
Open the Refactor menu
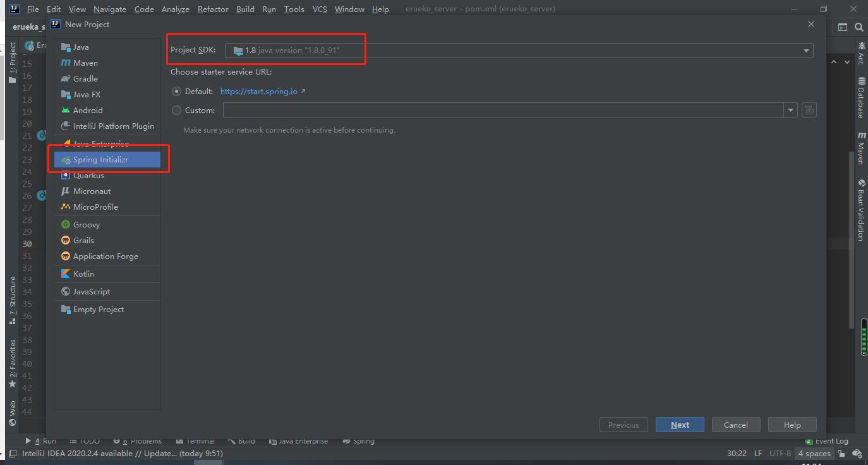(x=213, y=9)
